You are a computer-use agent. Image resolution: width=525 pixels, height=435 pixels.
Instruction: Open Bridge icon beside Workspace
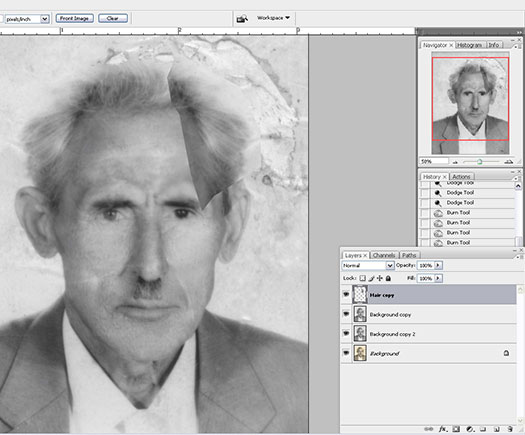tap(242, 19)
